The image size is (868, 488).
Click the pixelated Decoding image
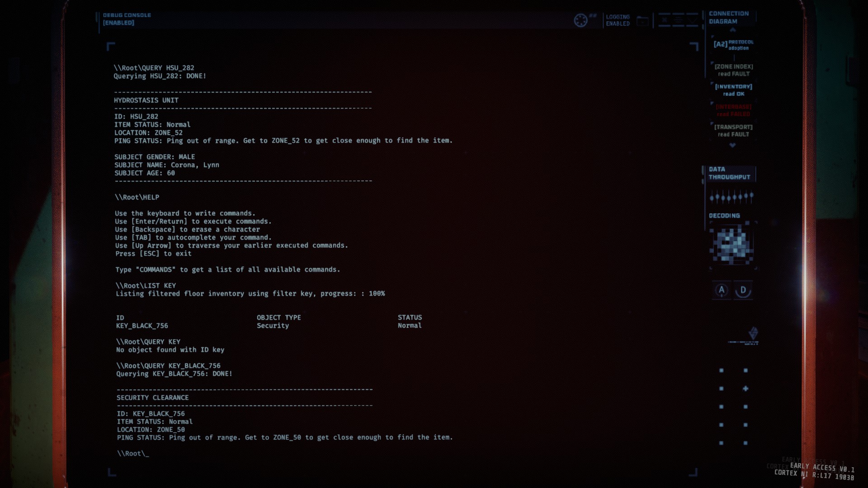(732, 245)
